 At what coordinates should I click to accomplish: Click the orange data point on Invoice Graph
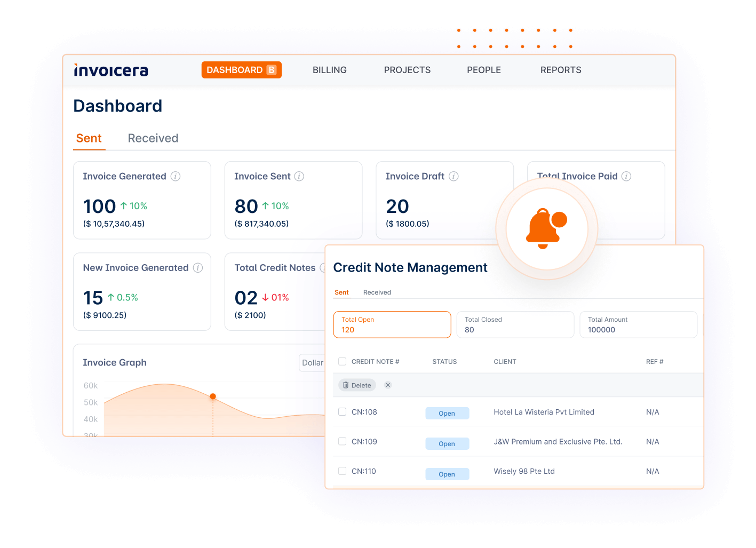(x=213, y=396)
